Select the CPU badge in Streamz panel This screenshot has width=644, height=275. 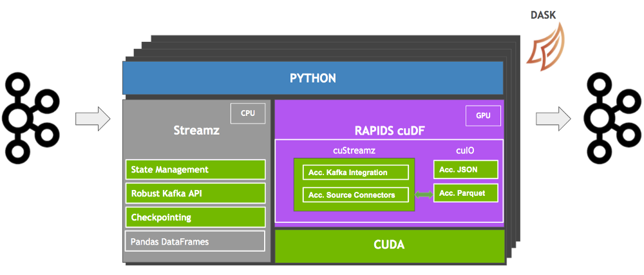(x=248, y=113)
